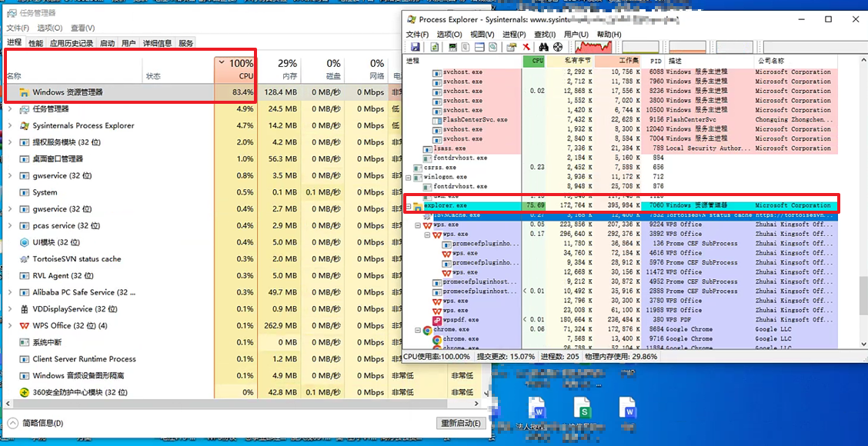Sort by 内存 column in Task Manager
Image resolution: width=868 pixels, height=446 pixels.
coord(279,69)
